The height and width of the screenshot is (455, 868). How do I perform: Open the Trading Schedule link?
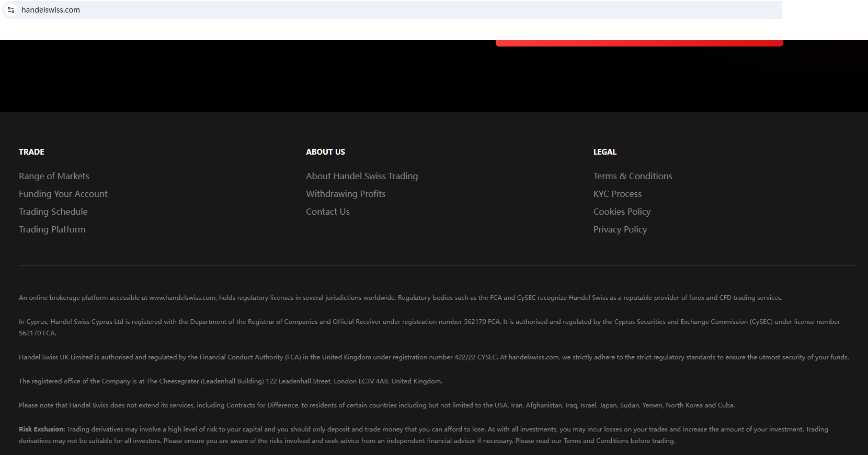[x=53, y=212]
